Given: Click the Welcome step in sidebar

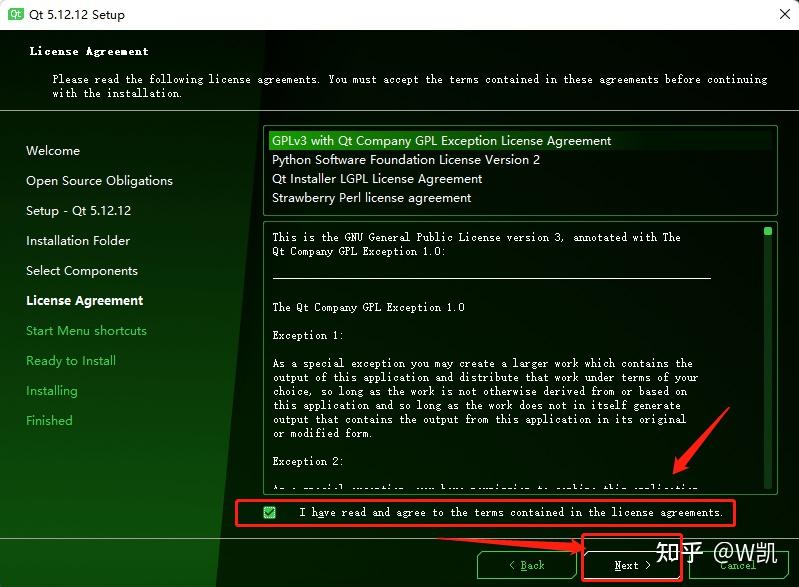Looking at the screenshot, I should (x=53, y=151).
